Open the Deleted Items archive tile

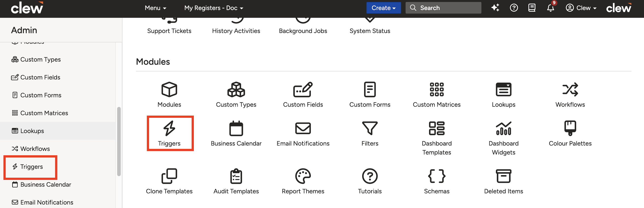click(x=504, y=176)
